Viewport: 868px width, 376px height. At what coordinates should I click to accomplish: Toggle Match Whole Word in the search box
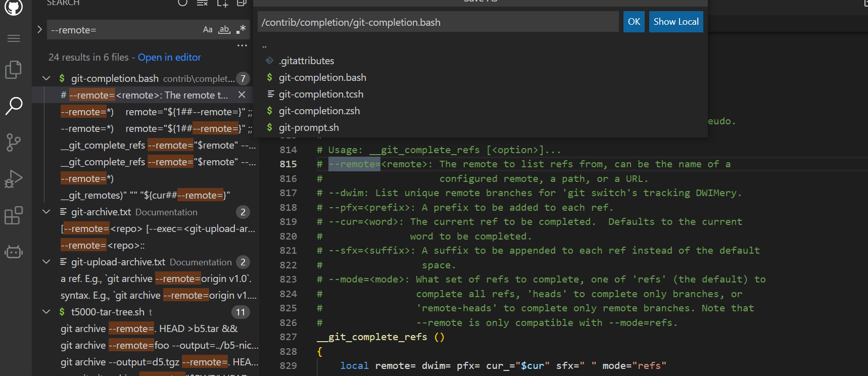click(224, 29)
